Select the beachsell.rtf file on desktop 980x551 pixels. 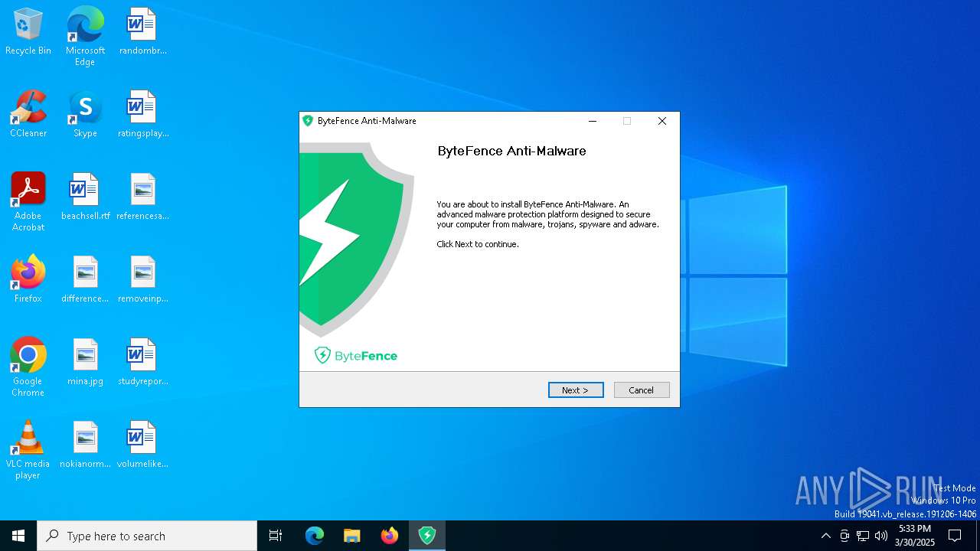85,197
